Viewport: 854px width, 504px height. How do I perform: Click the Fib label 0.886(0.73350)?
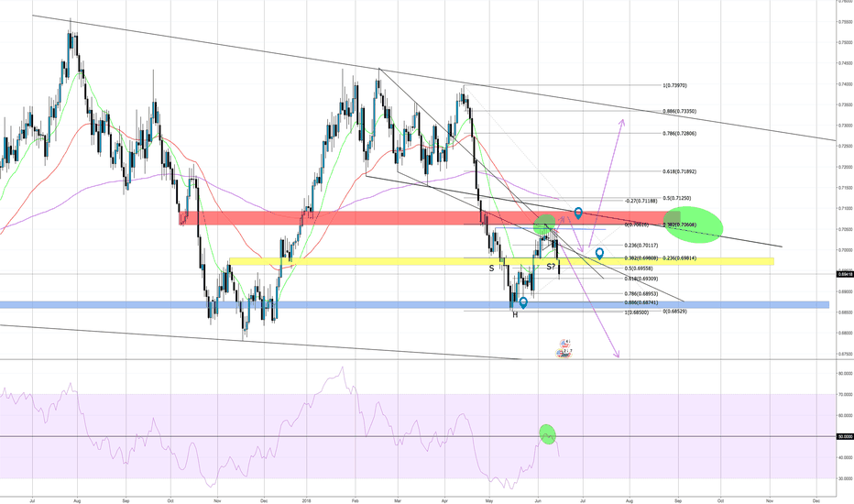coord(679,111)
